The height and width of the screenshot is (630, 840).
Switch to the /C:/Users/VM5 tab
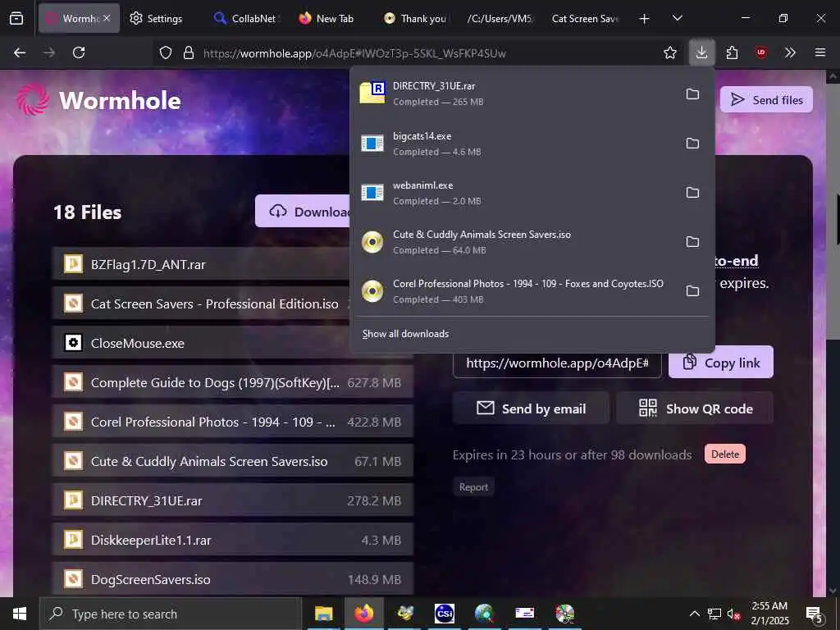500,18
